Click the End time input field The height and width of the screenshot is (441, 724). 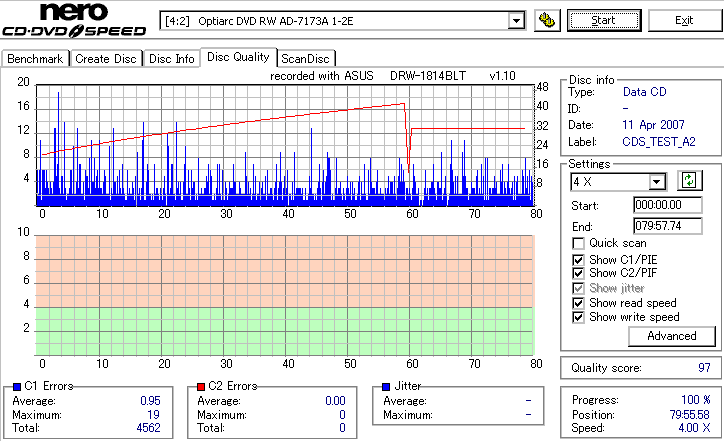(668, 226)
